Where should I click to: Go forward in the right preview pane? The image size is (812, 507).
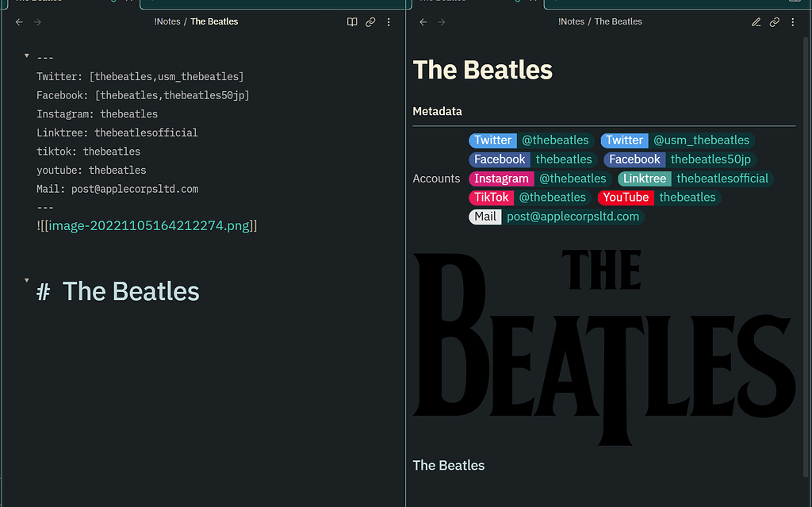(x=441, y=22)
